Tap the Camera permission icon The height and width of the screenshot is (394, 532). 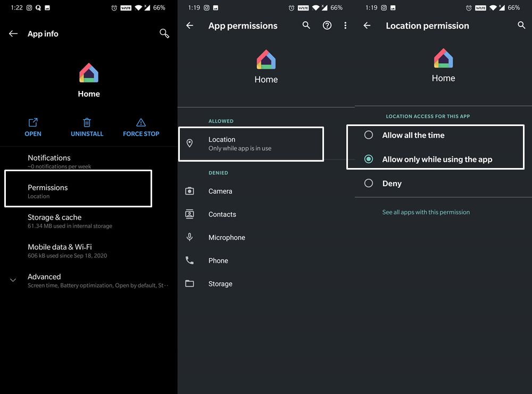[x=190, y=191]
